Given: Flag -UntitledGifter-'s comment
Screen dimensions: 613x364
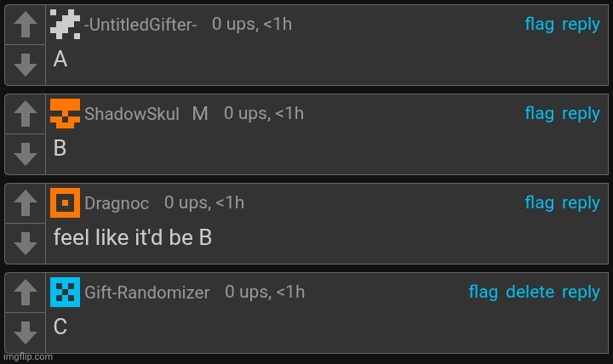Looking at the screenshot, I should (539, 25).
